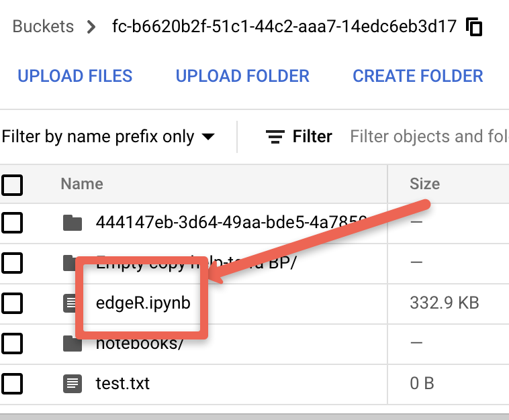This screenshot has width=509, height=420.
Task: Click the breadcrumb chevron after Buckets
Action: click(92, 28)
